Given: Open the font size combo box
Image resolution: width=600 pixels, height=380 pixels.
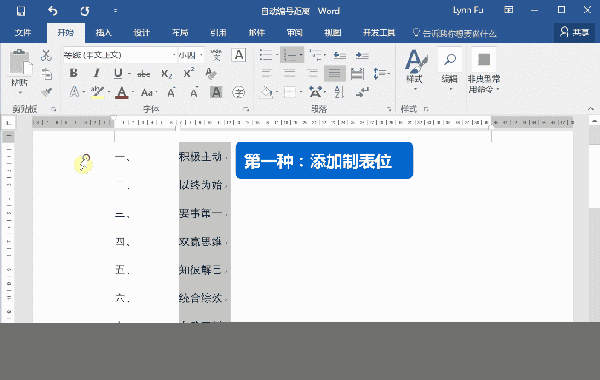Looking at the screenshot, I should point(191,55).
